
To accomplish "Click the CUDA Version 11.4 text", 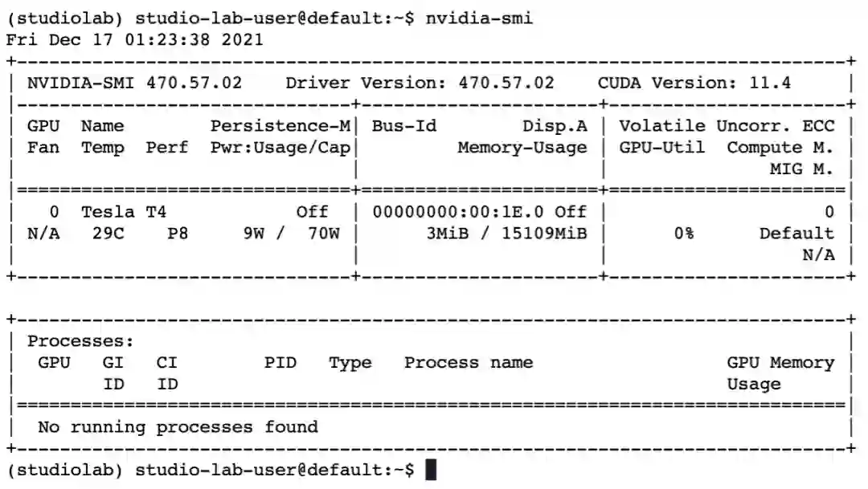I will (x=694, y=83).
